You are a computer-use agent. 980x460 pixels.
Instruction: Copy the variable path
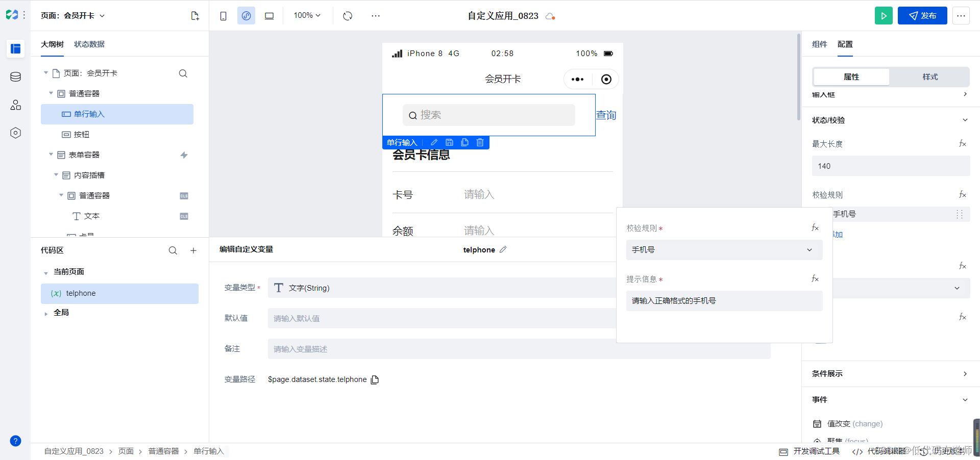[375, 379]
